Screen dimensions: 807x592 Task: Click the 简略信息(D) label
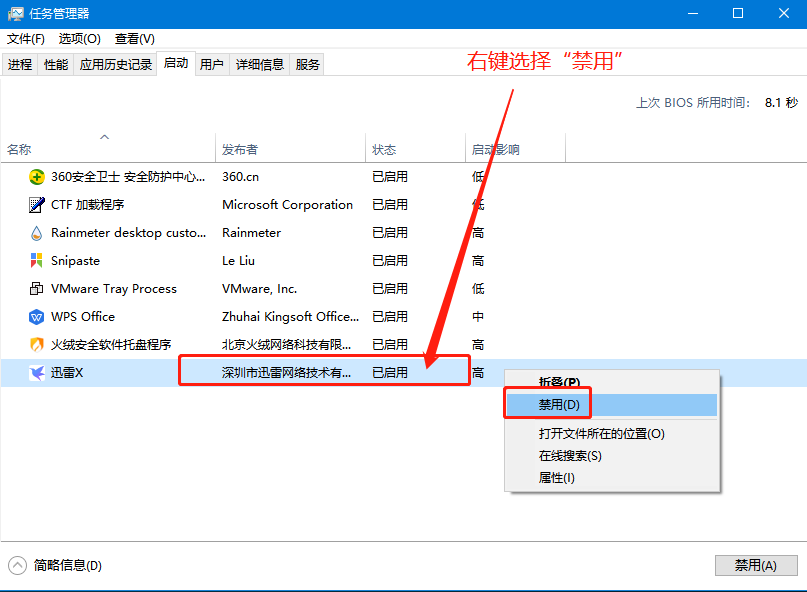[x=67, y=565]
